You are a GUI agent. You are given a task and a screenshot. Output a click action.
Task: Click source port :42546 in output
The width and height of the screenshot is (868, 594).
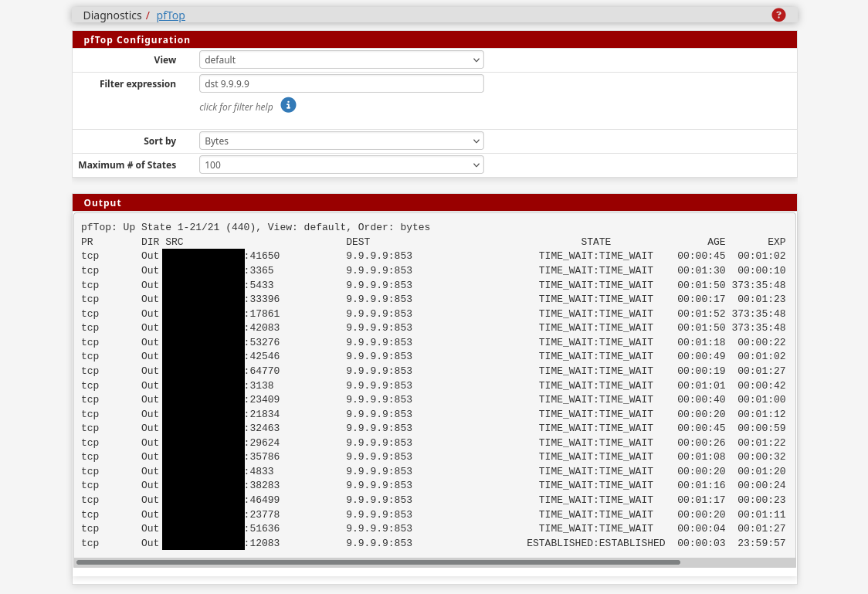click(x=263, y=356)
